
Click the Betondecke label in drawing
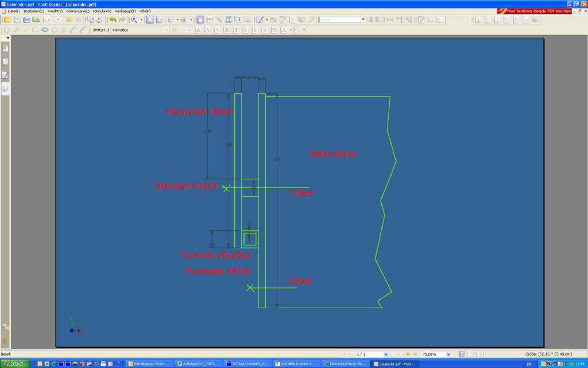click(332, 154)
